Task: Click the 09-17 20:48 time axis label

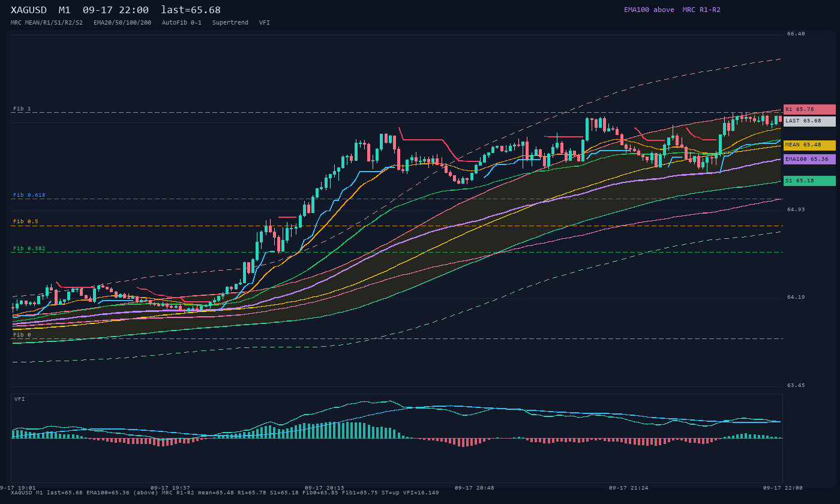Action: point(475,488)
